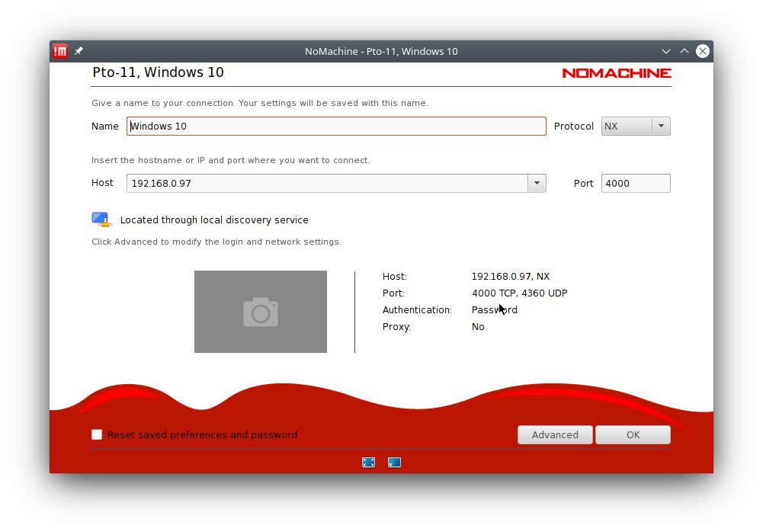
Task: Toggle the pin icon in title bar
Action: pos(79,50)
